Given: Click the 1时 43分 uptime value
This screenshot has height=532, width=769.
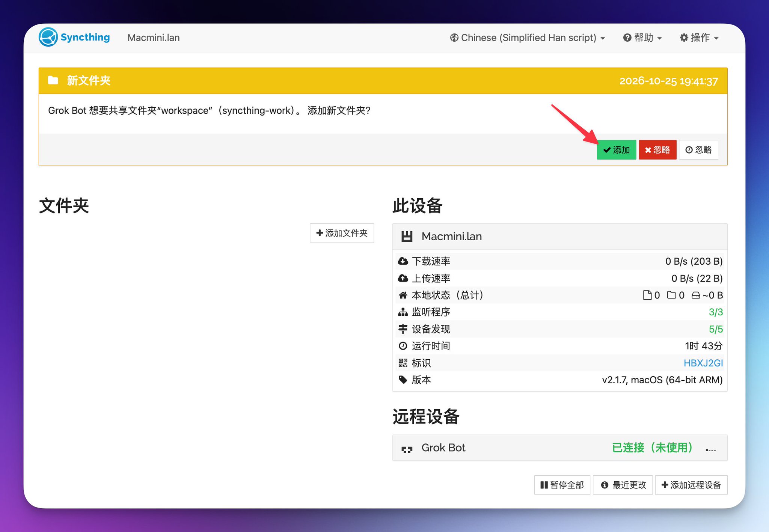Looking at the screenshot, I should coord(704,346).
